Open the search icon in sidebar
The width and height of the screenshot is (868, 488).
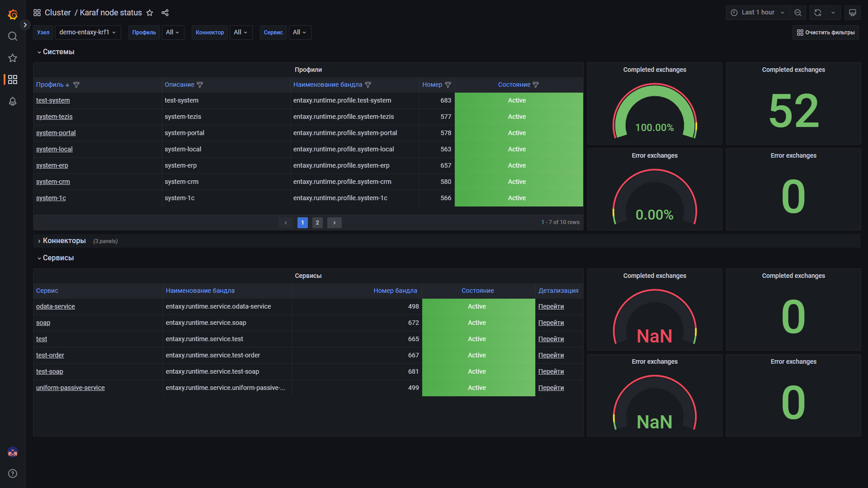(13, 36)
